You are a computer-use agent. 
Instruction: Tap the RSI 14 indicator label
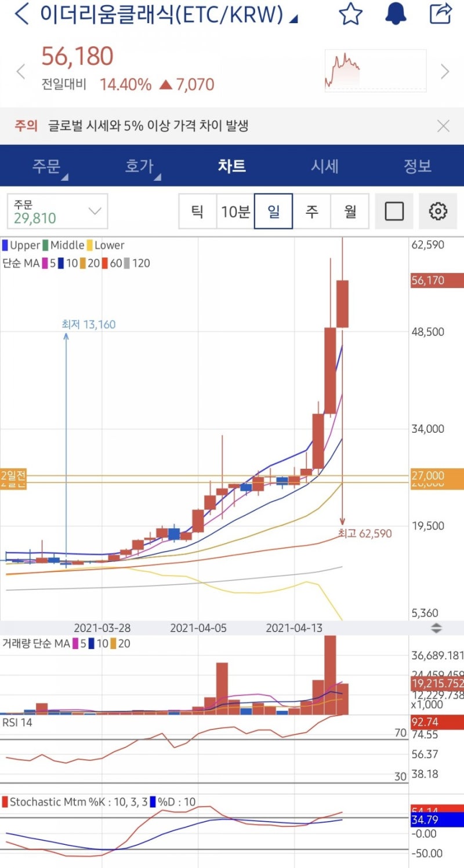point(17,723)
